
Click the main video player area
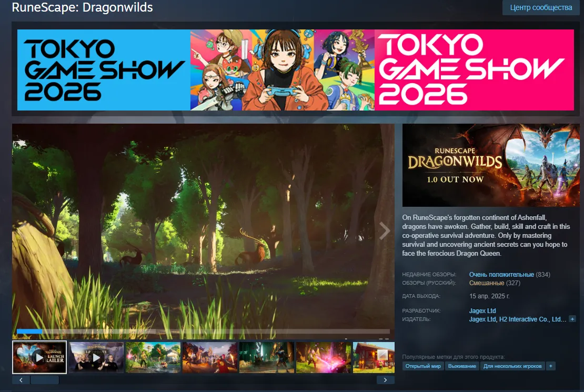tap(204, 231)
